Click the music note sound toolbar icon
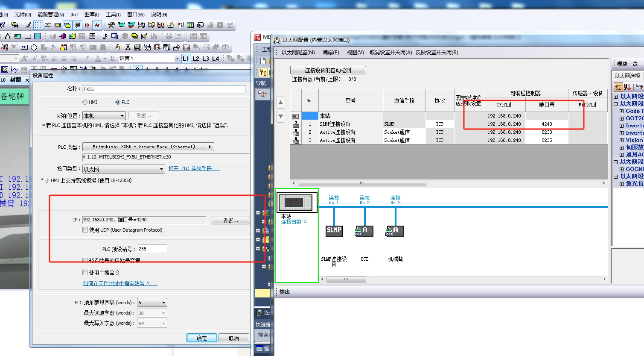Screen dimensions: 644x356 pos(105,36)
